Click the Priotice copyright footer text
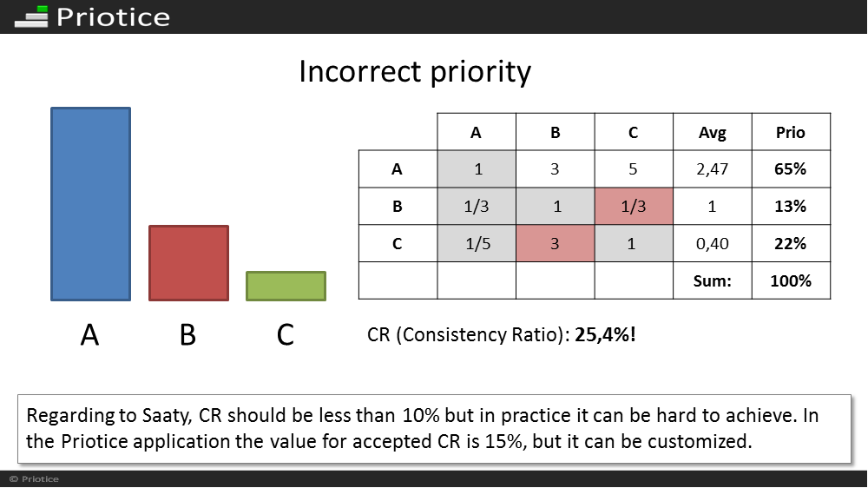The image size is (868, 488). pyautogui.click(x=35, y=479)
